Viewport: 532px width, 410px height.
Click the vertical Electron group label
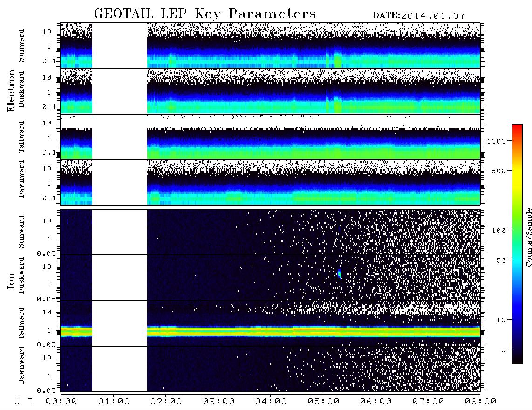(x=11, y=91)
